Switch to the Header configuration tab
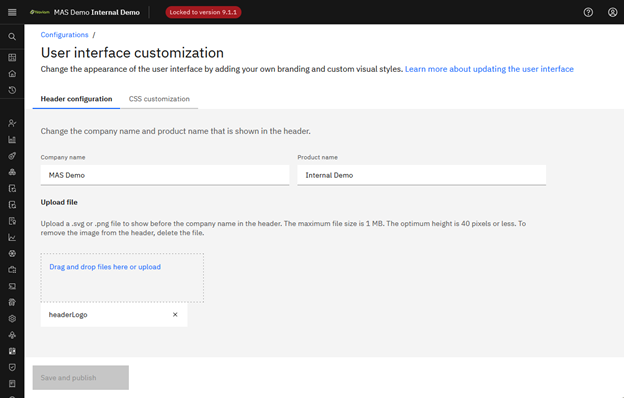The image size is (624, 399). pyautogui.click(x=76, y=99)
